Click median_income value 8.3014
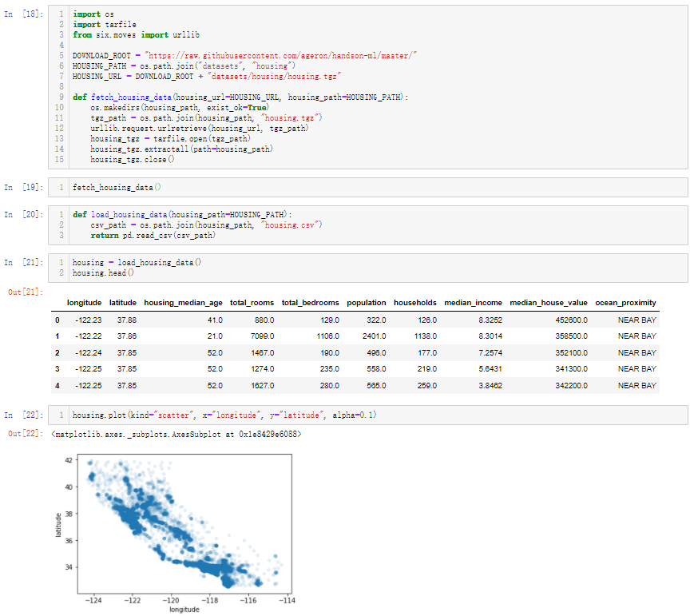This screenshot has width=694, height=616. (490, 336)
